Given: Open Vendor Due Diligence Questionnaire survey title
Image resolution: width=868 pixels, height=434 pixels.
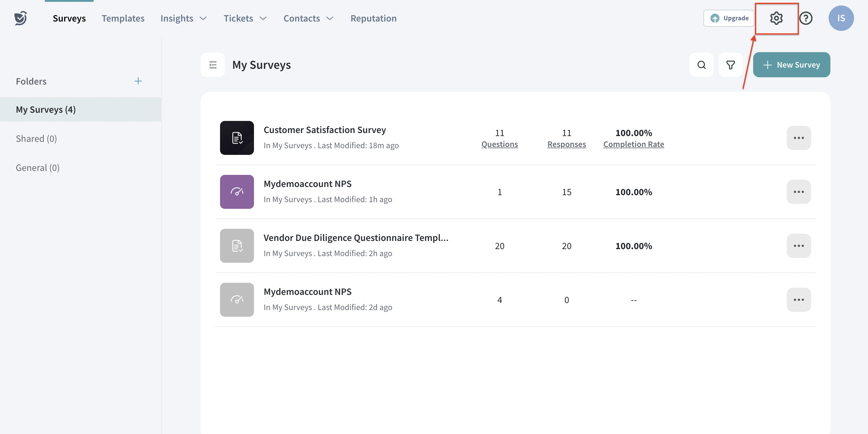Looking at the screenshot, I should 356,238.
